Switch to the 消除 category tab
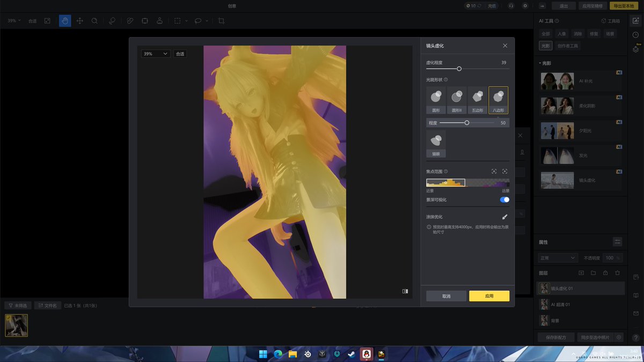Screen dimensions: 644x362 click(577, 34)
